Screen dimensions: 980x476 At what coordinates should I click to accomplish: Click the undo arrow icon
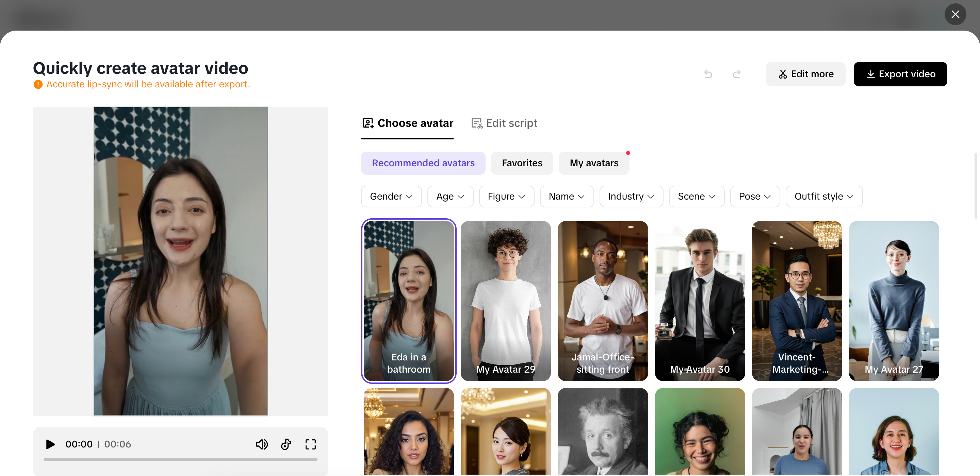(708, 74)
